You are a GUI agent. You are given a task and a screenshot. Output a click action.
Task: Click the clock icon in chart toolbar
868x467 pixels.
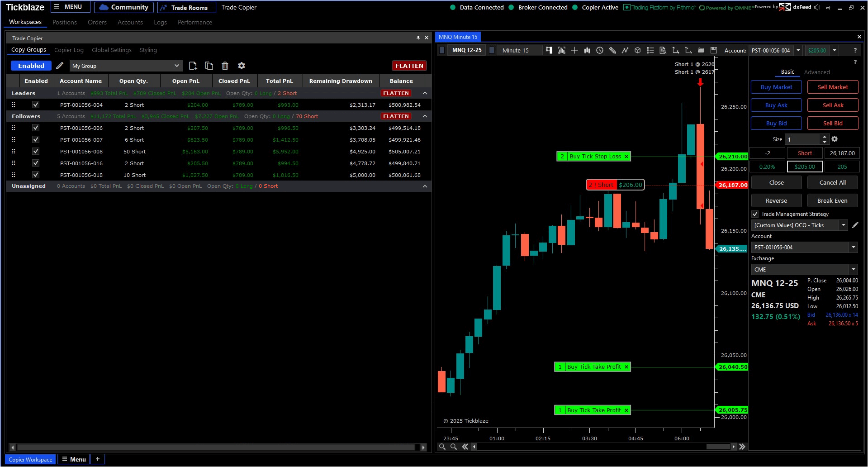600,50
